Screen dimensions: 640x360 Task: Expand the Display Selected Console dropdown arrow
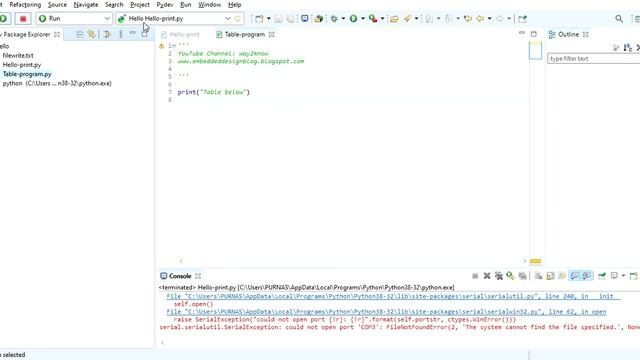click(623, 276)
